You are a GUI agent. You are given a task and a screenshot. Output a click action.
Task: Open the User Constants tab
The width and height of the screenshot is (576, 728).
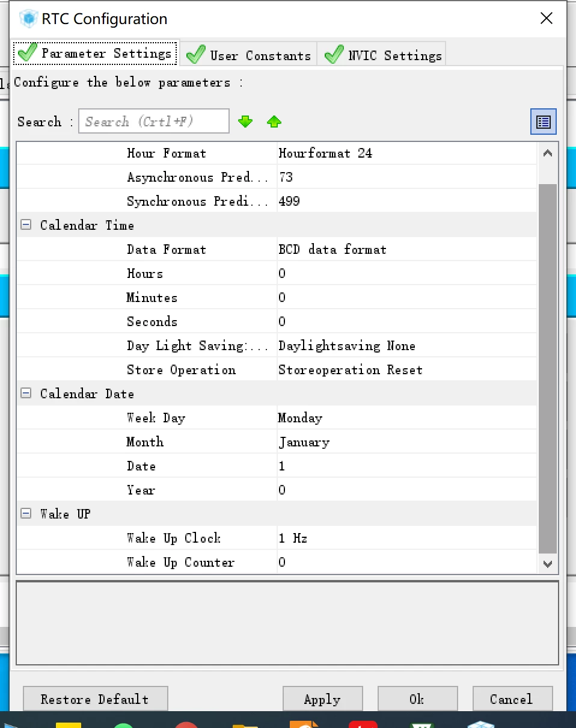pyautogui.click(x=248, y=55)
